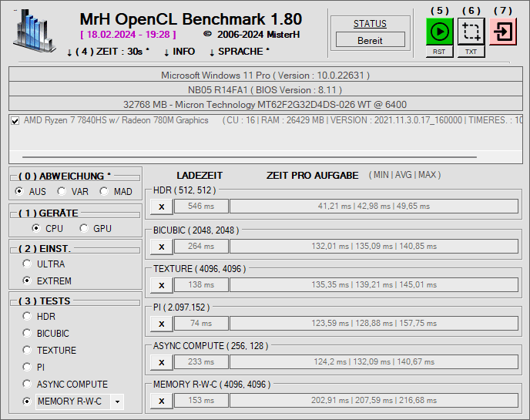Select MAD deviation option
Viewport: 530px width, 420px height.
click(104, 191)
